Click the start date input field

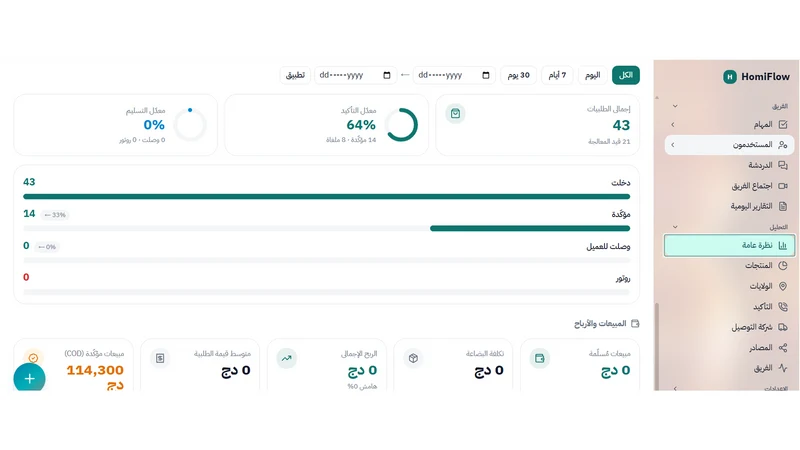[x=454, y=75]
